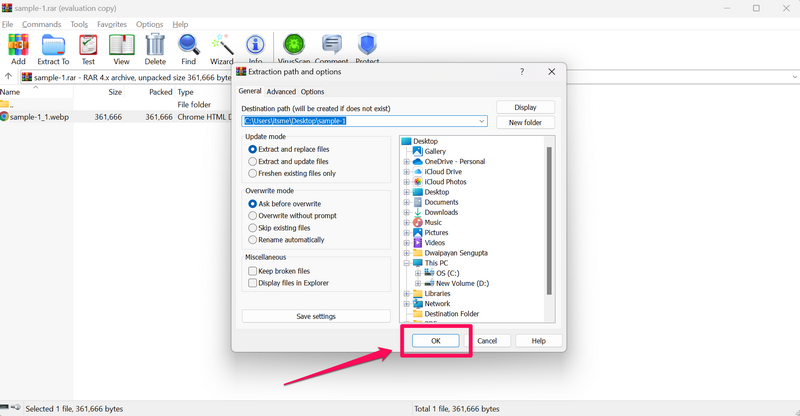Select Pictures in folder tree
The image size is (800, 416).
[436, 233]
